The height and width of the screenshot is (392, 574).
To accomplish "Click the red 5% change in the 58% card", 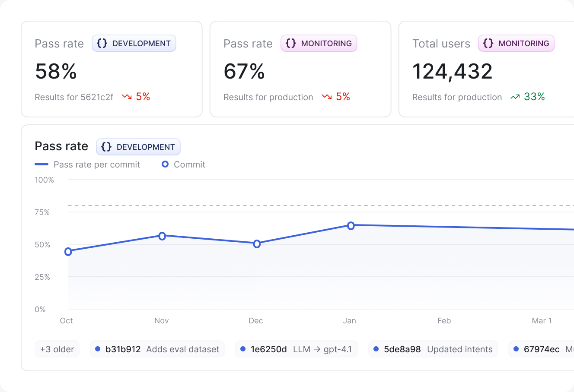I will click(143, 97).
